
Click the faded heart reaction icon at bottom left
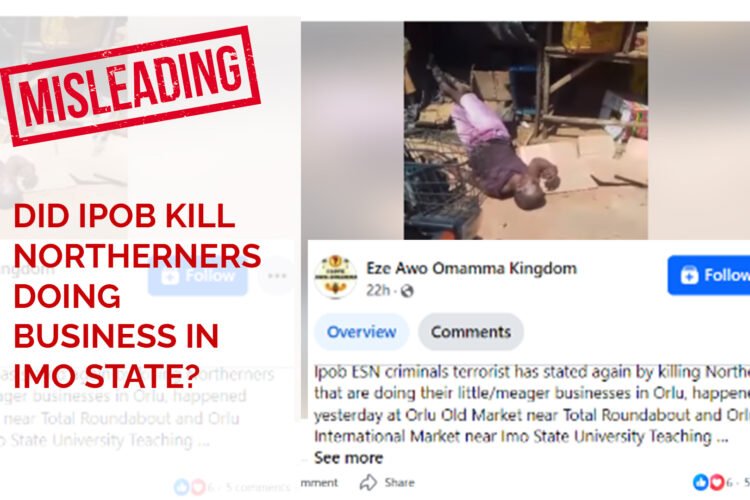click(x=198, y=487)
